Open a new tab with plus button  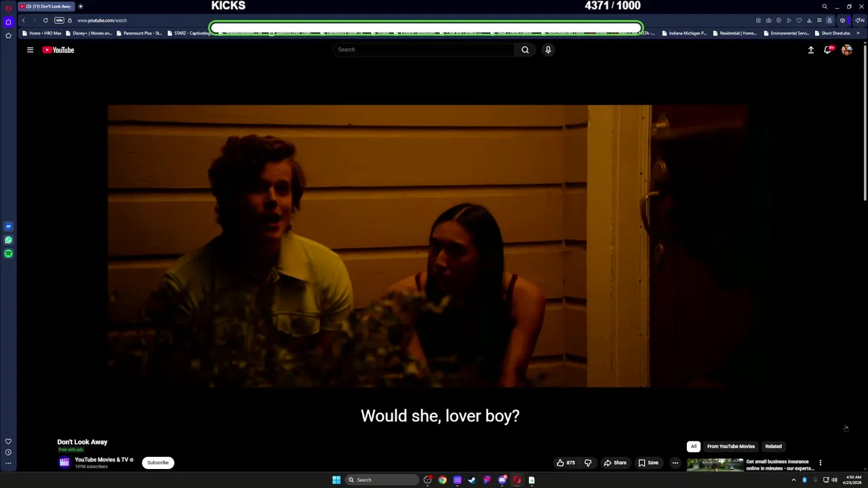tap(80, 6)
